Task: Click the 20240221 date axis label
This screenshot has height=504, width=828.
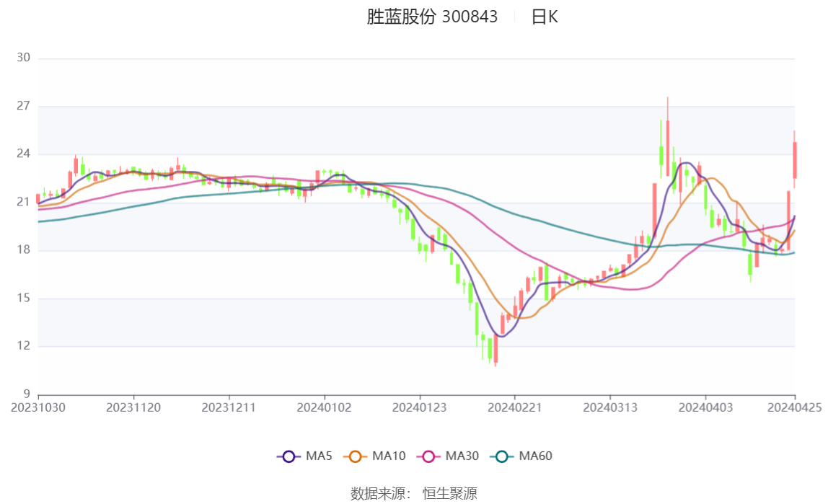Action: click(514, 407)
